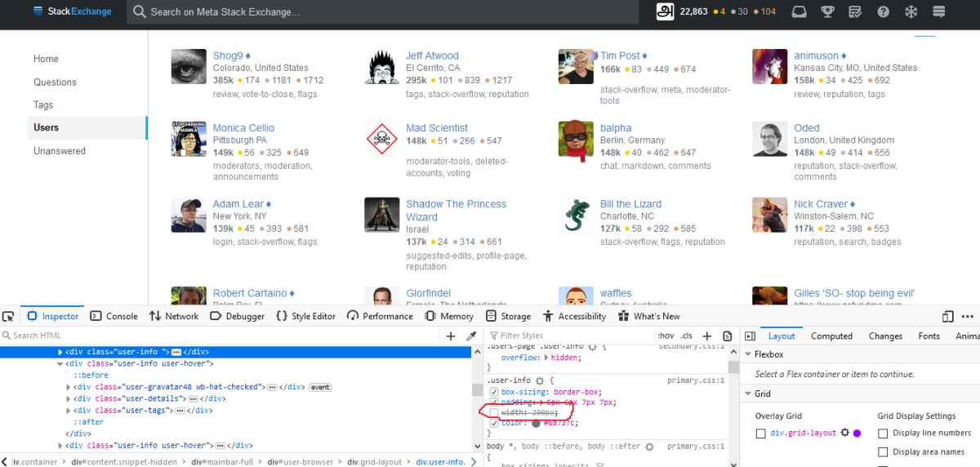Switch to the Network tab
The width and height of the screenshot is (980, 467).
(174, 316)
